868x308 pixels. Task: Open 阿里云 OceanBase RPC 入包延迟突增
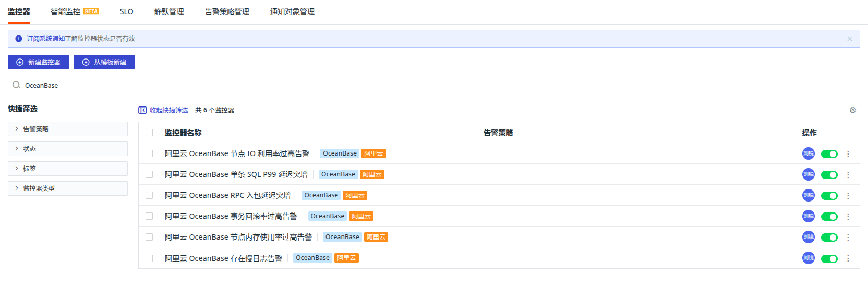pyautogui.click(x=227, y=195)
